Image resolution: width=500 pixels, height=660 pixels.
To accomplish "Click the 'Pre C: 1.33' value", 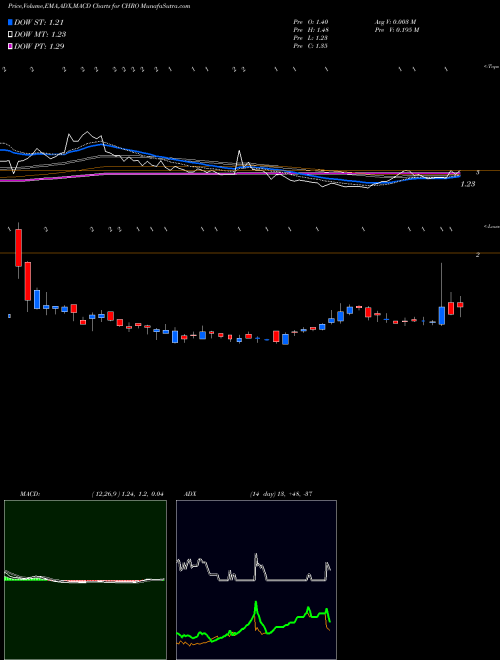I will 311,46.
